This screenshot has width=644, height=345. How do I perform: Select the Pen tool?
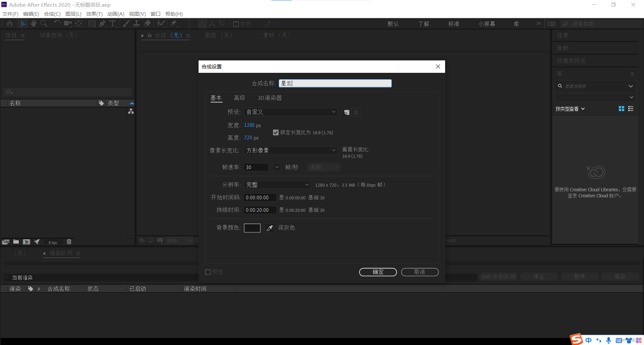(x=103, y=23)
